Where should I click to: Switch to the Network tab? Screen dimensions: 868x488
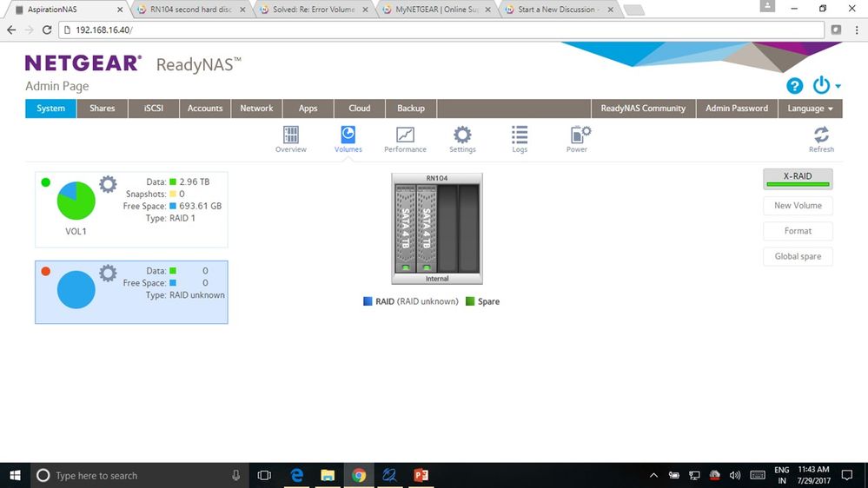[x=256, y=109]
